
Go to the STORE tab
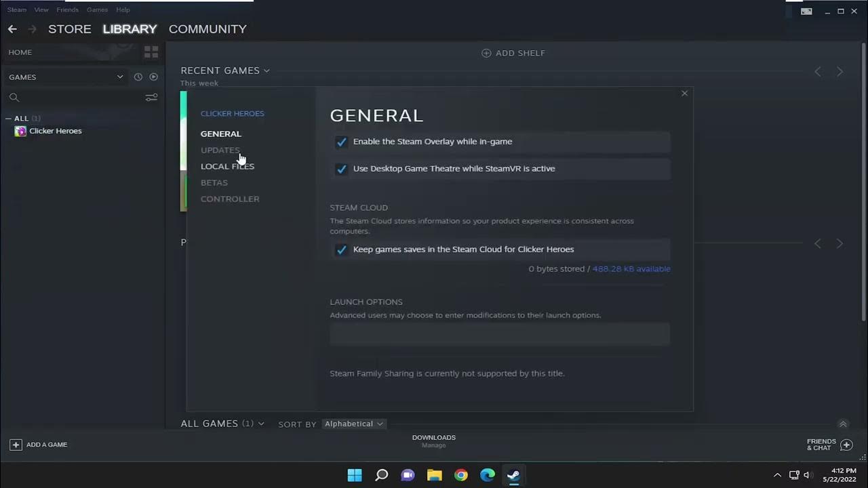click(70, 29)
